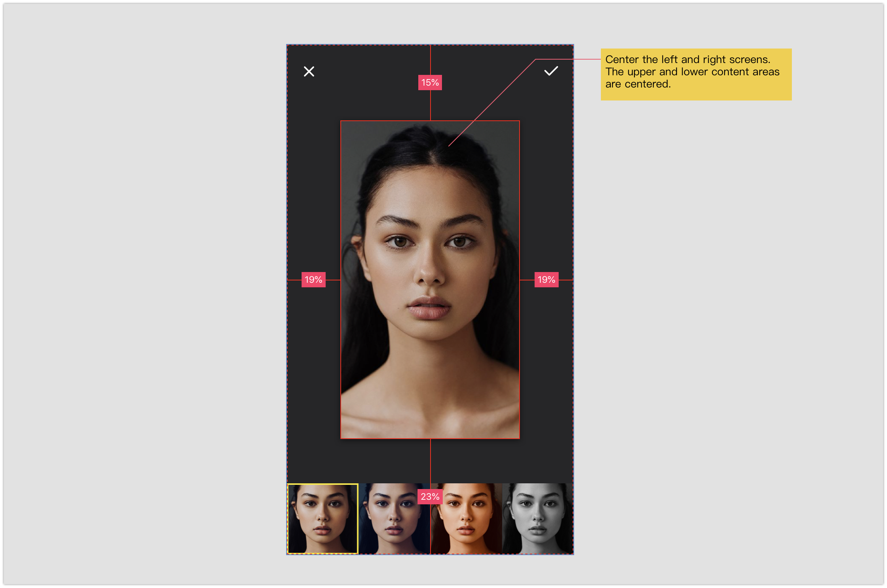Select the yellow annotation note text
Screen dimensions: 887x588
(x=692, y=72)
